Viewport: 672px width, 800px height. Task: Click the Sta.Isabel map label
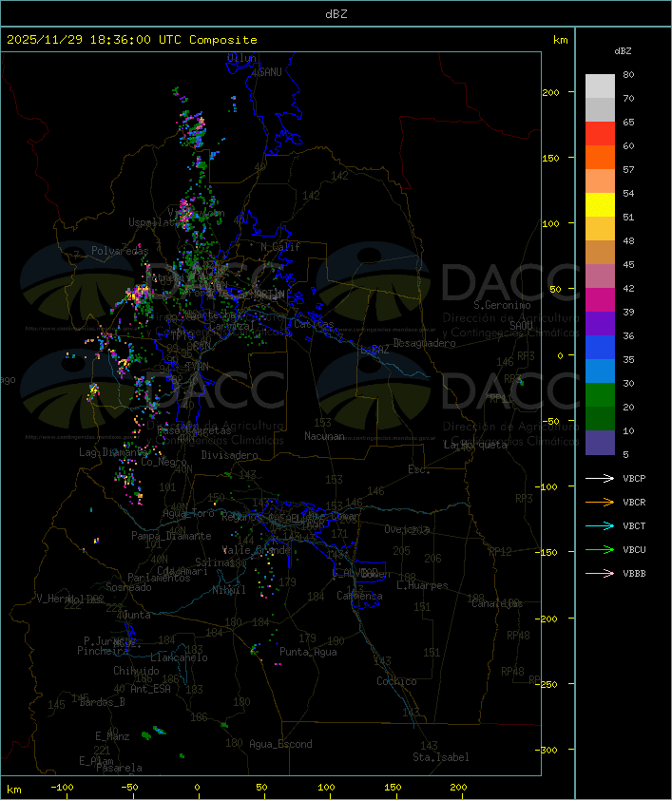[x=441, y=757]
